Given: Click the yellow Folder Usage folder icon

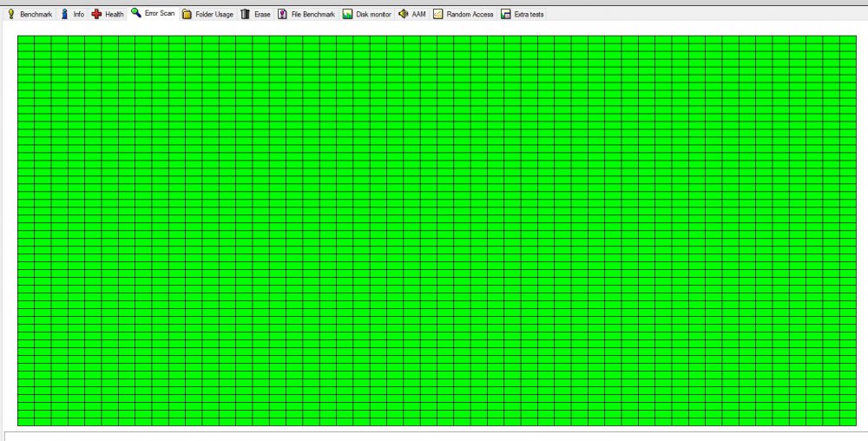Looking at the screenshot, I should (x=187, y=14).
